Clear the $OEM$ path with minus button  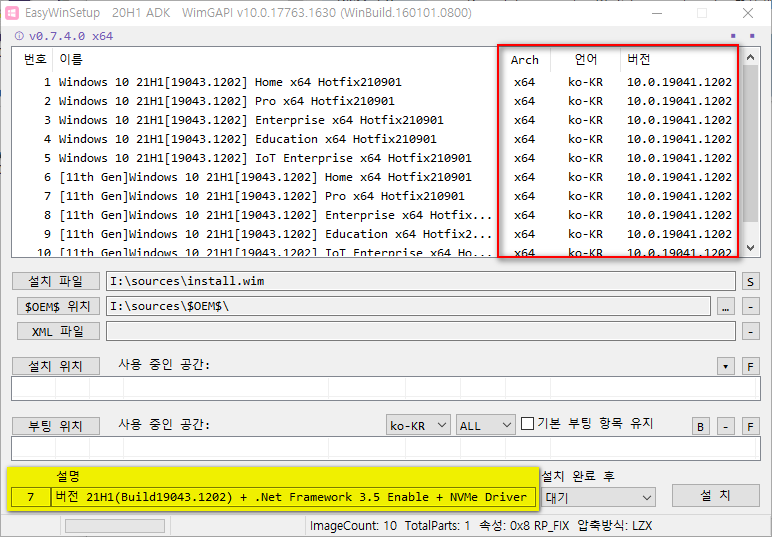[x=750, y=307]
